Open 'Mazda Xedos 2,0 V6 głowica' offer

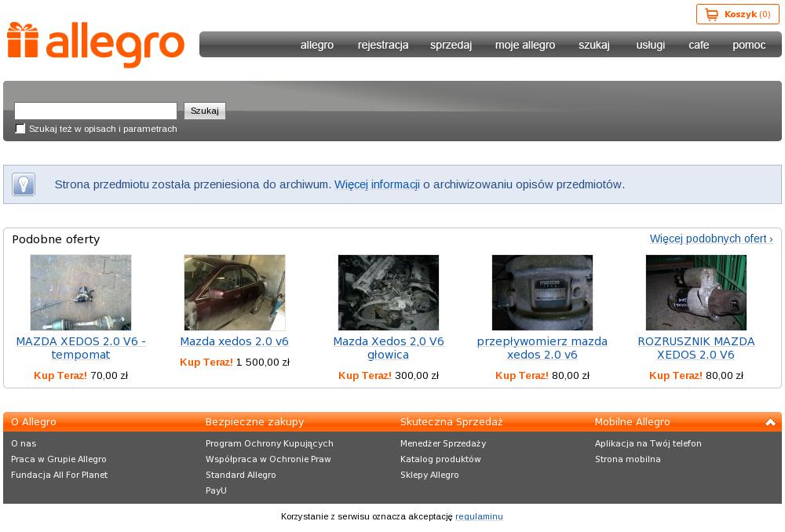(x=389, y=348)
